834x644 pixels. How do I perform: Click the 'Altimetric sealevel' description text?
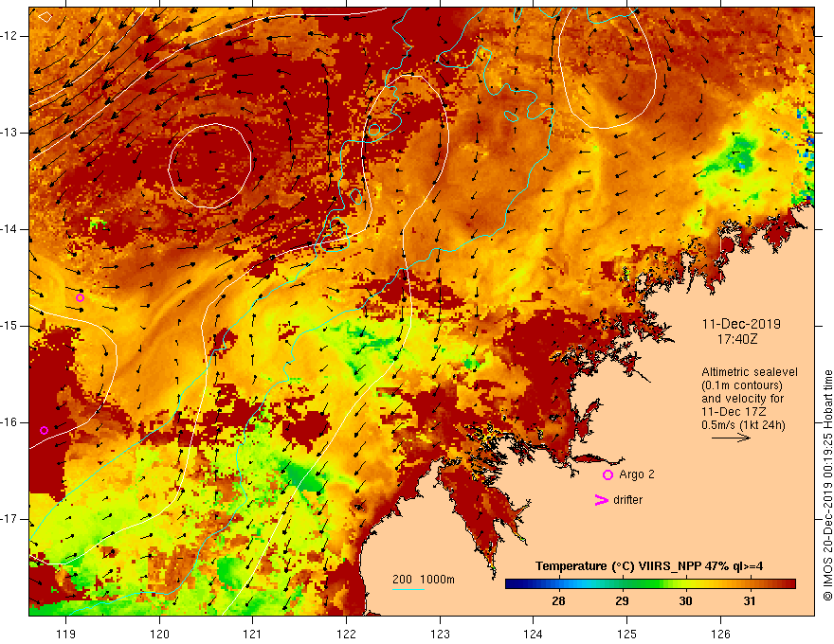click(750, 372)
